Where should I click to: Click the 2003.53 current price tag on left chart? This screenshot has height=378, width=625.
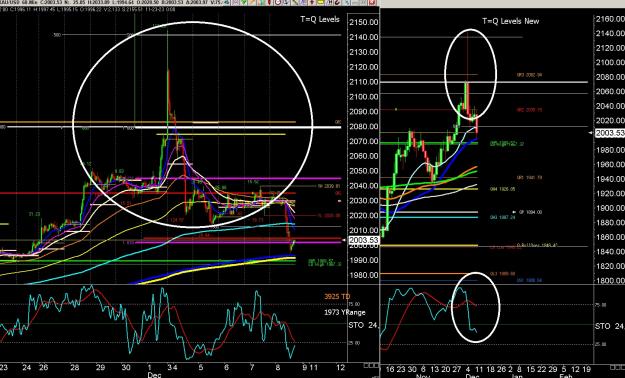[364, 240]
